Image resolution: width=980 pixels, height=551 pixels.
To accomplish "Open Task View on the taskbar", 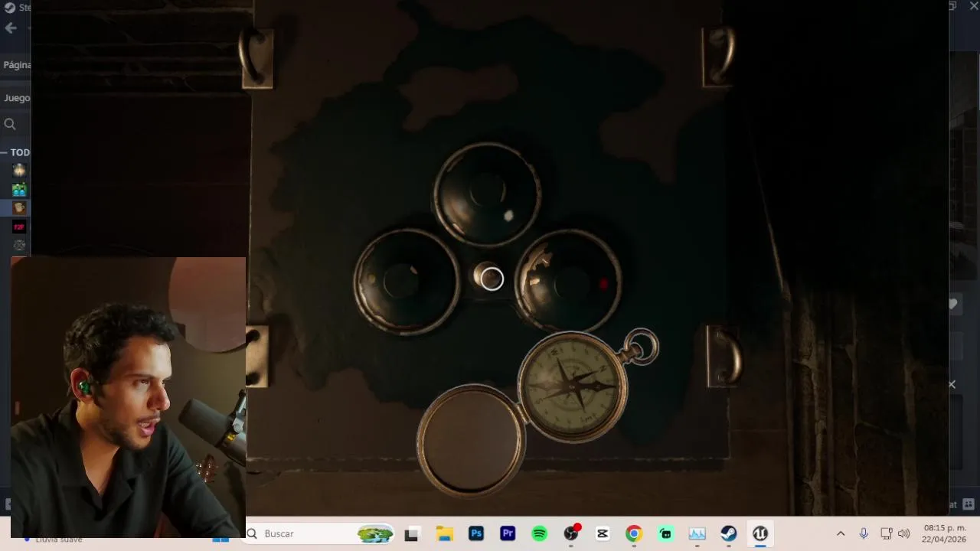I will [x=412, y=534].
